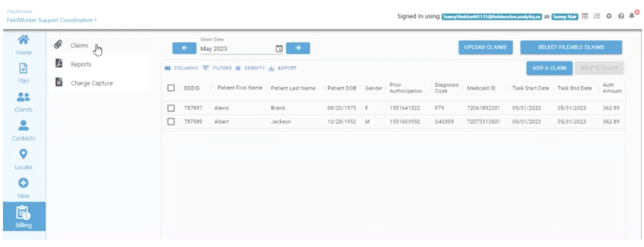Go to next month with right arrow

(298, 48)
